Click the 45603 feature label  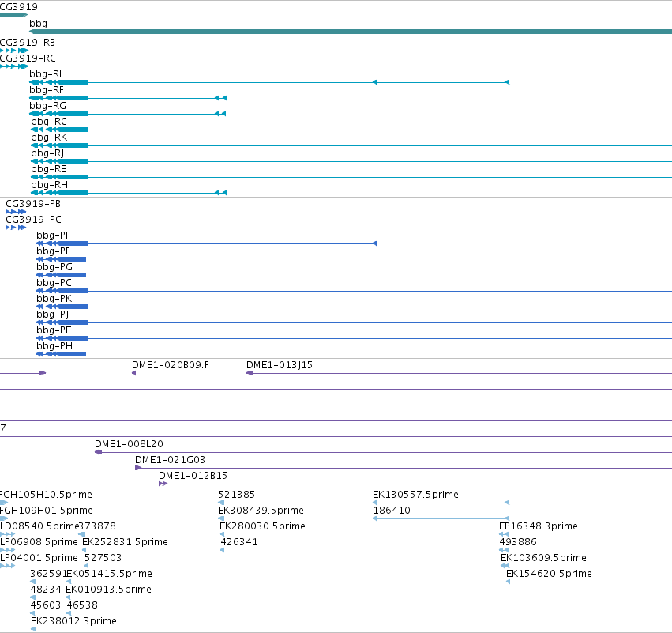pos(46,605)
